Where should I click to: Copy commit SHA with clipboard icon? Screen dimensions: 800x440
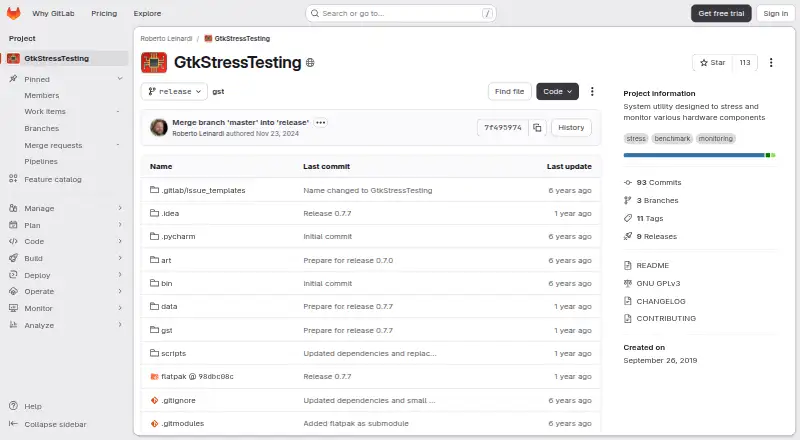(x=537, y=128)
